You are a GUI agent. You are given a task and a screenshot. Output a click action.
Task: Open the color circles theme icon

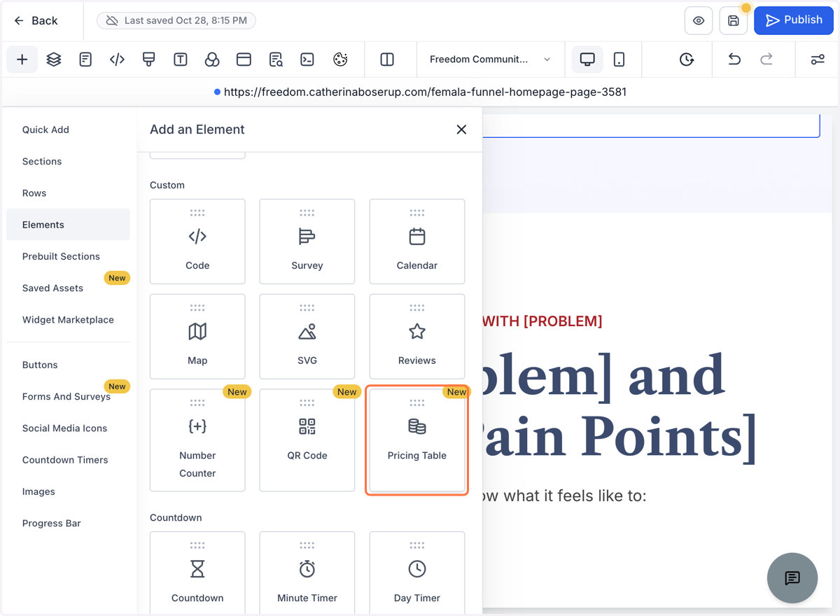coord(212,59)
